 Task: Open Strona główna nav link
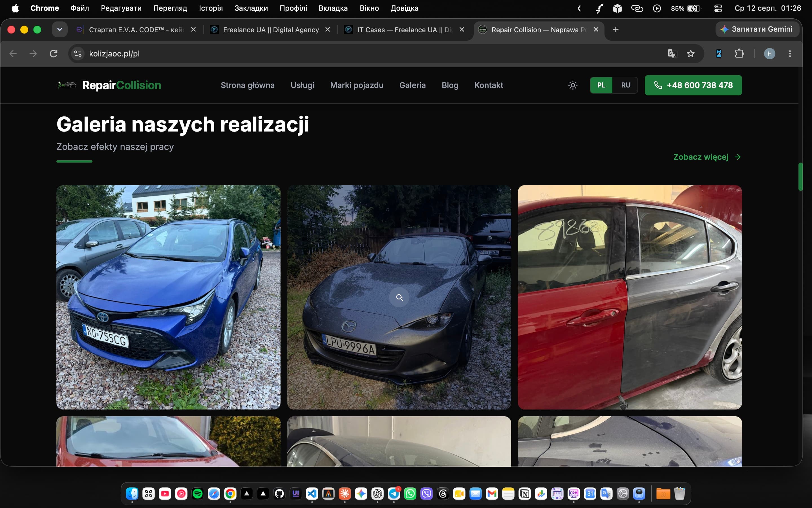click(x=248, y=85)
